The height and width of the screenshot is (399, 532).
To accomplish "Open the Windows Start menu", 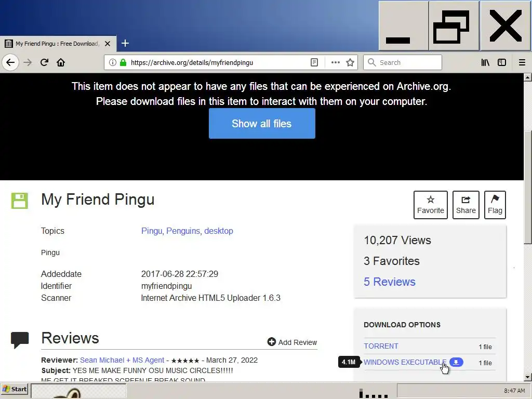I will (14, 389).
